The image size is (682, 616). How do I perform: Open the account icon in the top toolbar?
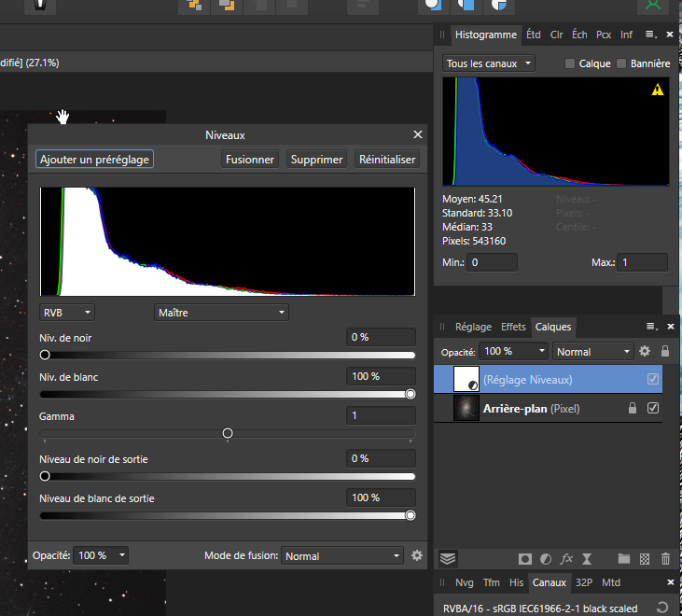point(653,6)
